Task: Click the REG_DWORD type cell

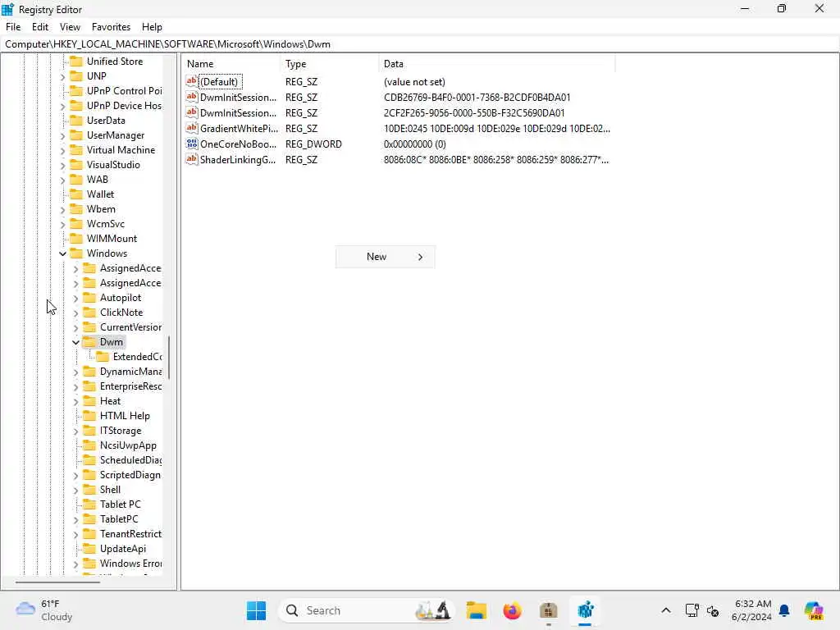Action: (x=313, y=144)
